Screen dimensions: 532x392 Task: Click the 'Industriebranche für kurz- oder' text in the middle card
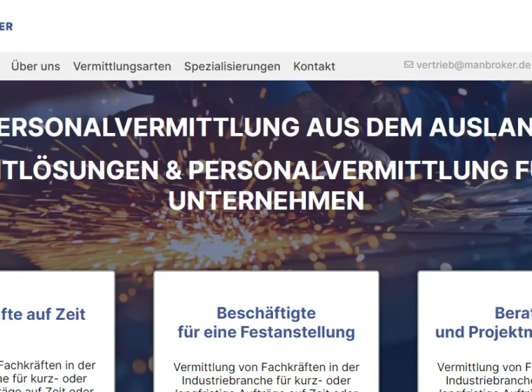tap(266, 381)
